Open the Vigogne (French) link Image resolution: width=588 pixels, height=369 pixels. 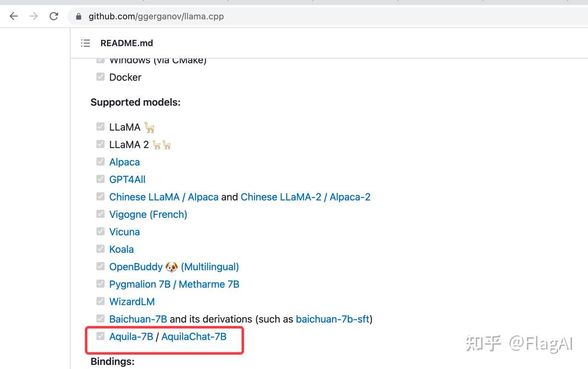point(148,214)
